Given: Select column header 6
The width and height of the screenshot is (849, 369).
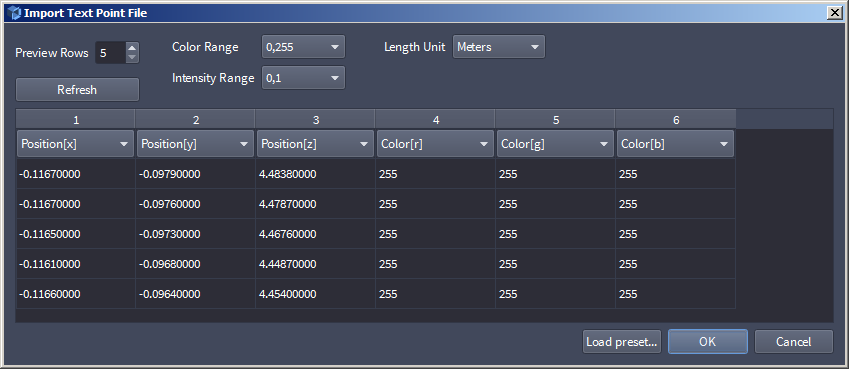Looking at the screenshot, I should (x=676, y=120).
